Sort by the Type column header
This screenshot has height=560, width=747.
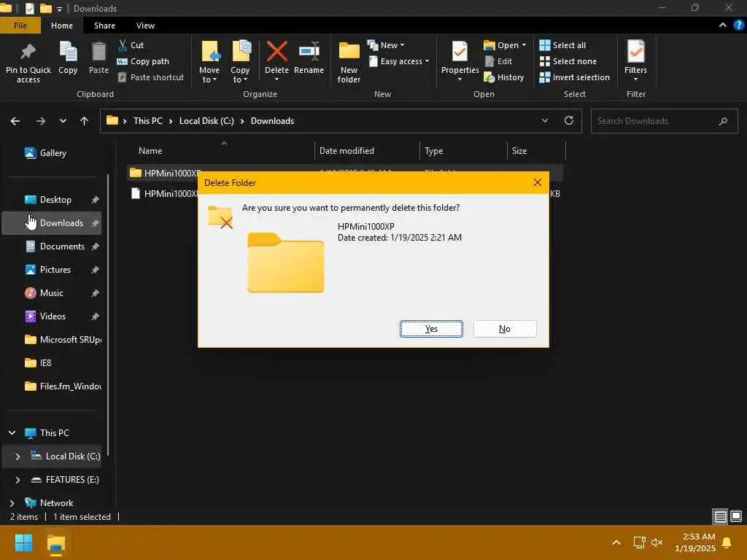click(463, 151)
